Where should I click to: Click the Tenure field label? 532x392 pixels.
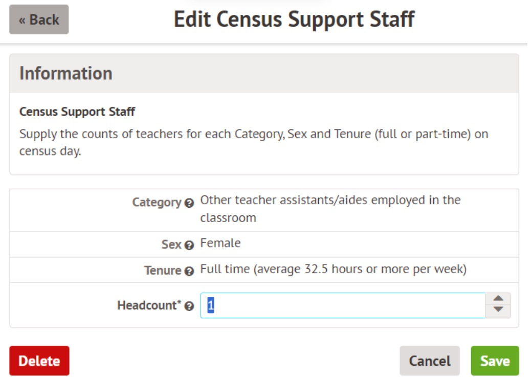163,270
